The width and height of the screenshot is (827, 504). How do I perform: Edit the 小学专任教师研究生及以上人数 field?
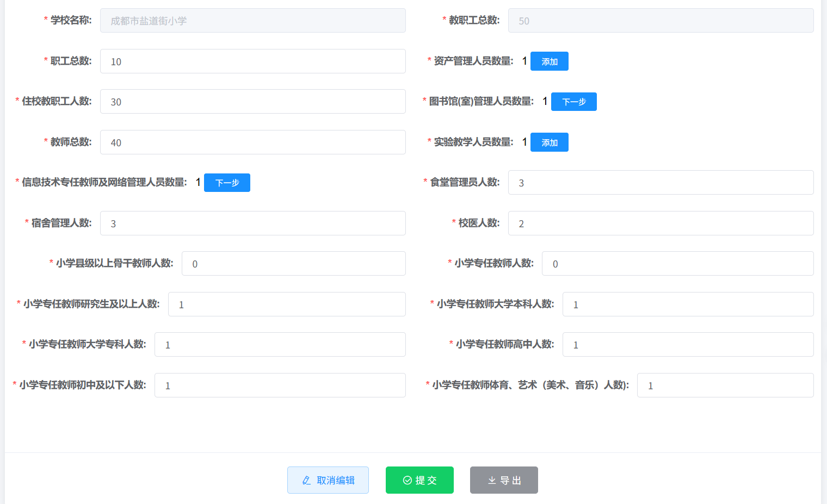[x=287, y=304]
